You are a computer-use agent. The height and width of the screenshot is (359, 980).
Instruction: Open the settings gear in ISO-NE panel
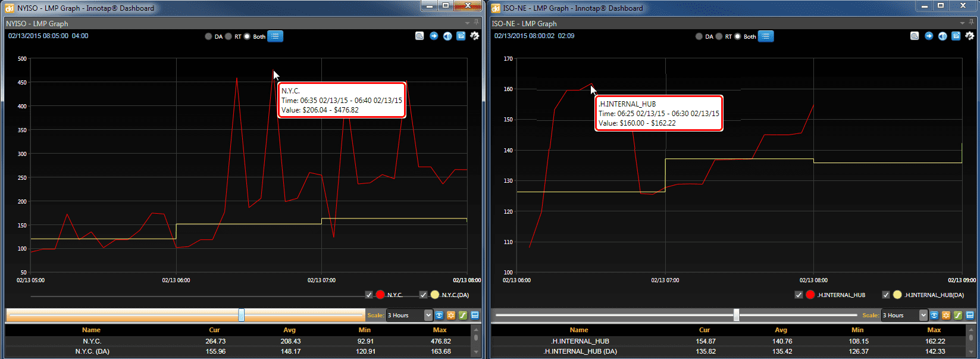coord(970,36)
